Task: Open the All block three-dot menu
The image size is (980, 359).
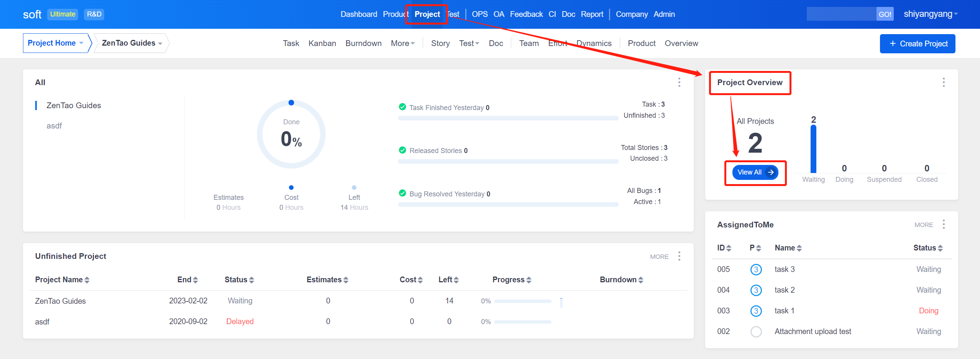Action: click(x=679, y=82)
